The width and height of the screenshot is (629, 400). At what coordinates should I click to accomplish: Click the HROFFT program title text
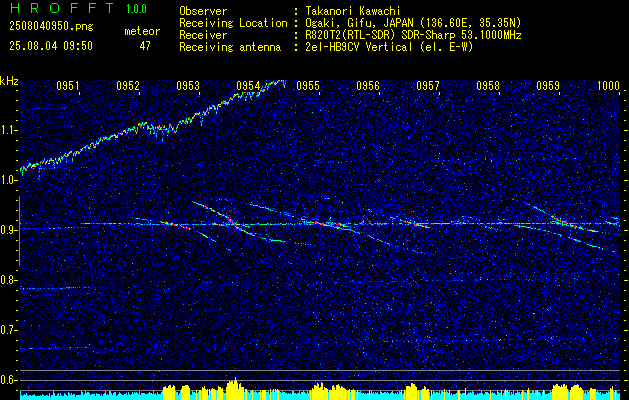[x=62, y=8]
